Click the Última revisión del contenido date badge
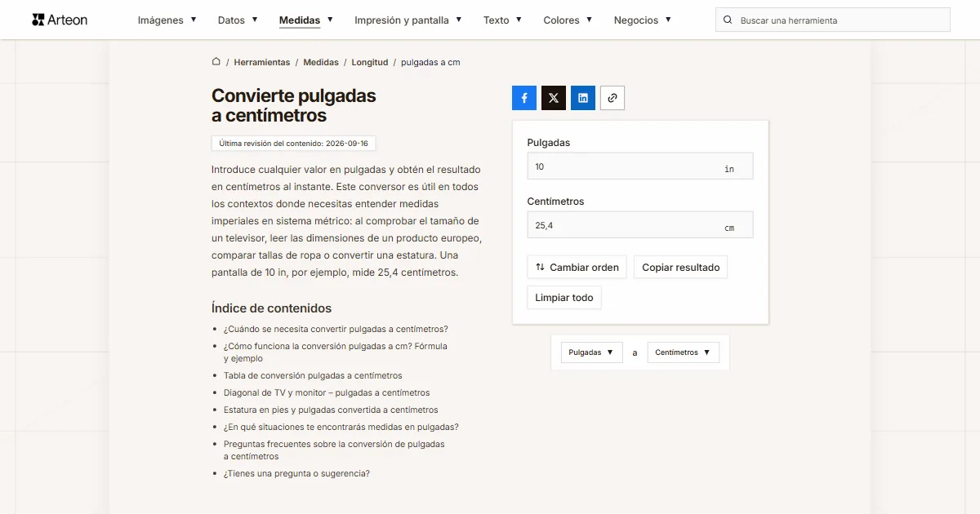This screenshot has height=514, width=980. (294, 144)
